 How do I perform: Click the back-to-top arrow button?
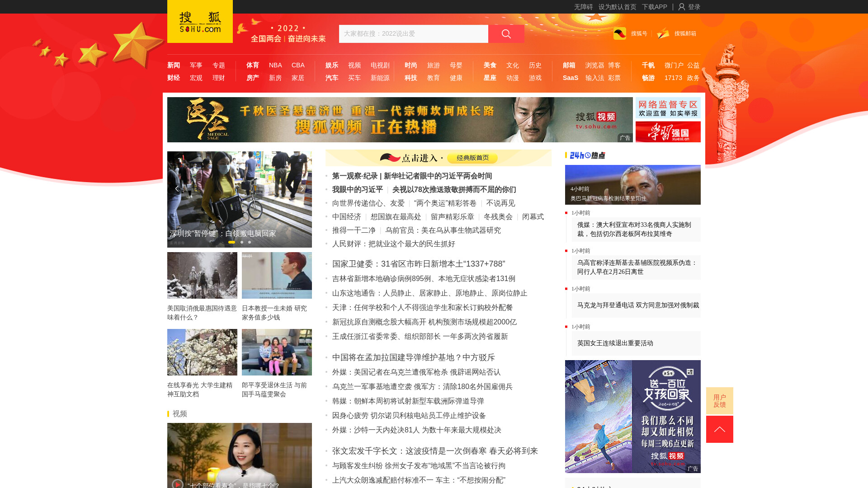tap(720, 429)
